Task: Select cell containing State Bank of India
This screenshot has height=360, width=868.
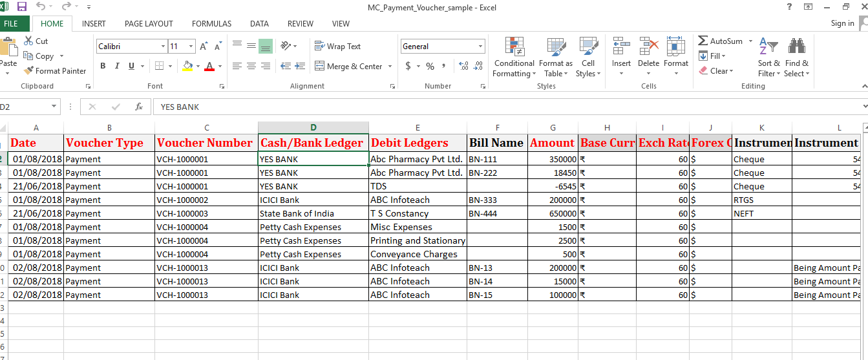Action: 313,213
